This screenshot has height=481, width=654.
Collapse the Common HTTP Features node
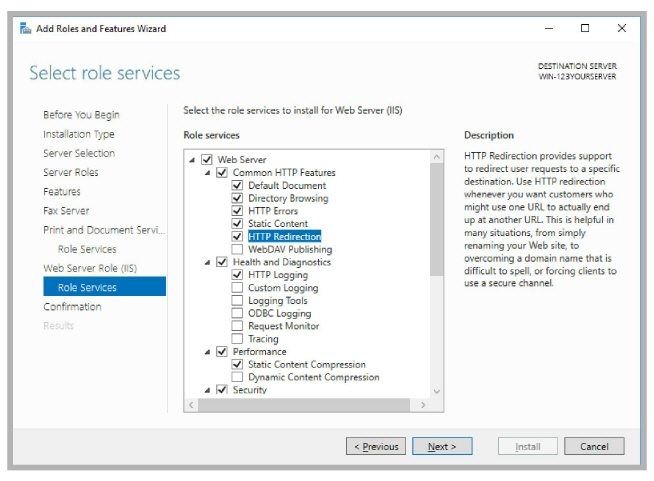point(208,173)
